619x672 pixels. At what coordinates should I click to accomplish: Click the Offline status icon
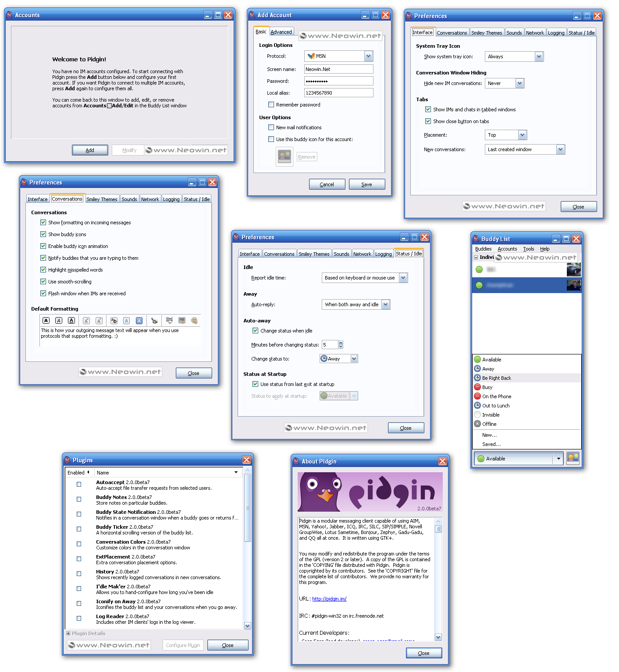click(x=477, y=424)
